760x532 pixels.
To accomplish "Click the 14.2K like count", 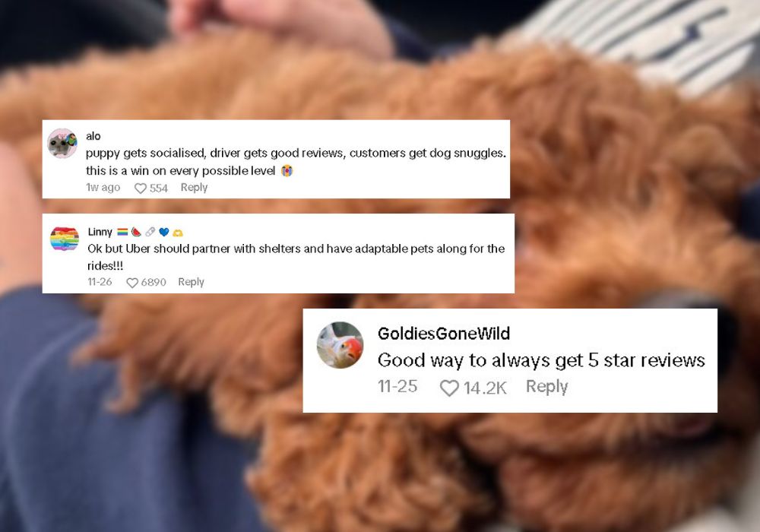I will [485, 388].
